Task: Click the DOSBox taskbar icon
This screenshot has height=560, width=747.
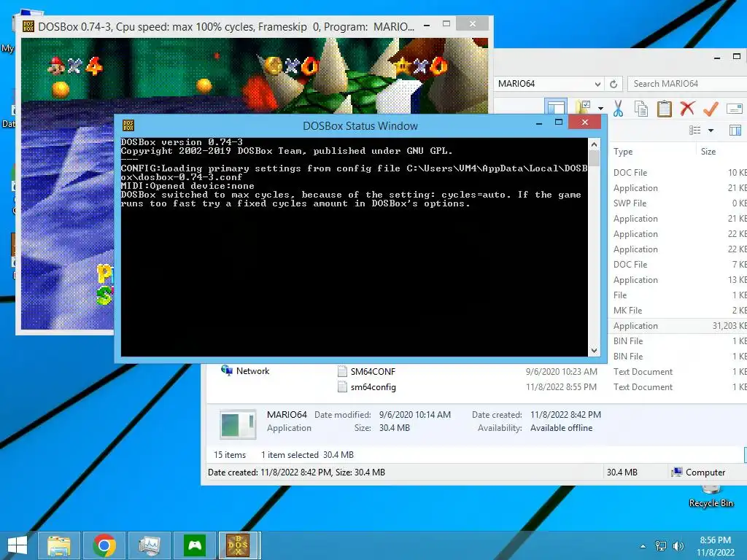Action: click(238, 545)
